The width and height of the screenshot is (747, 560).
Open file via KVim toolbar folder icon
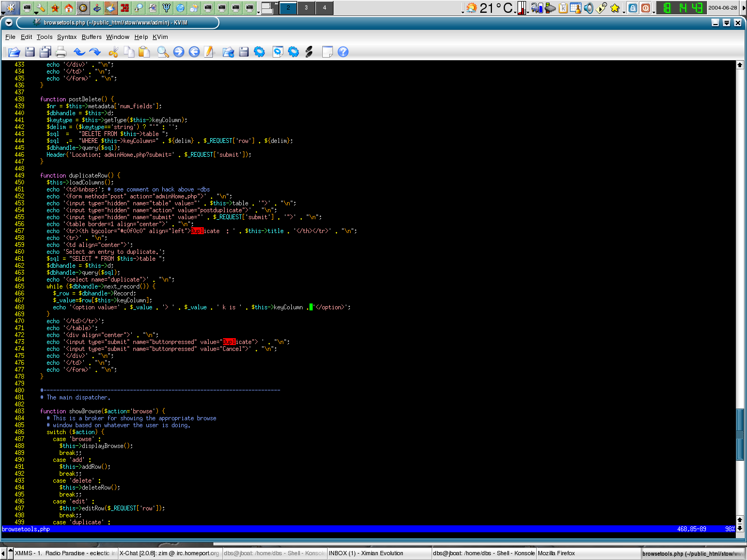coord(14,52)
